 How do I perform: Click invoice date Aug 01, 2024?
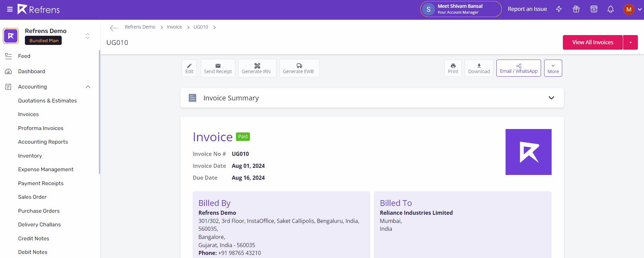pyautogui.click(x=248, y=166)
